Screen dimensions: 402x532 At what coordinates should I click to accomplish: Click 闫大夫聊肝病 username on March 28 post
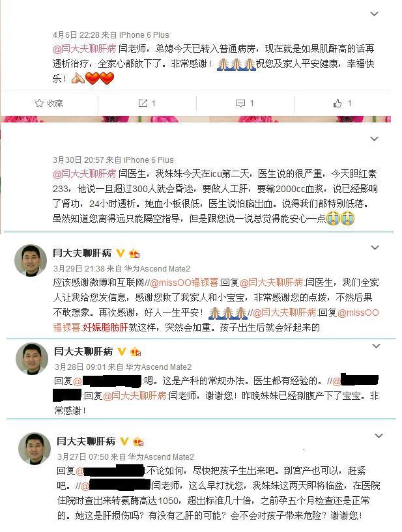click(x=83, y=351)
